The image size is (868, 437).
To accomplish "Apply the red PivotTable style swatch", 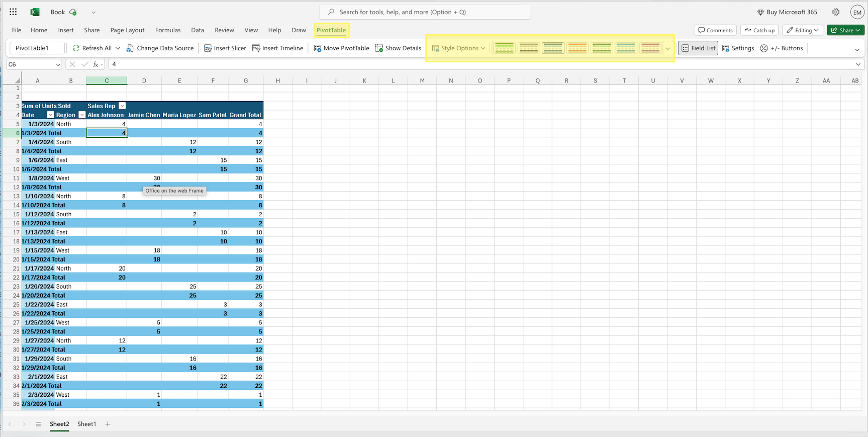I will (650, 48).
